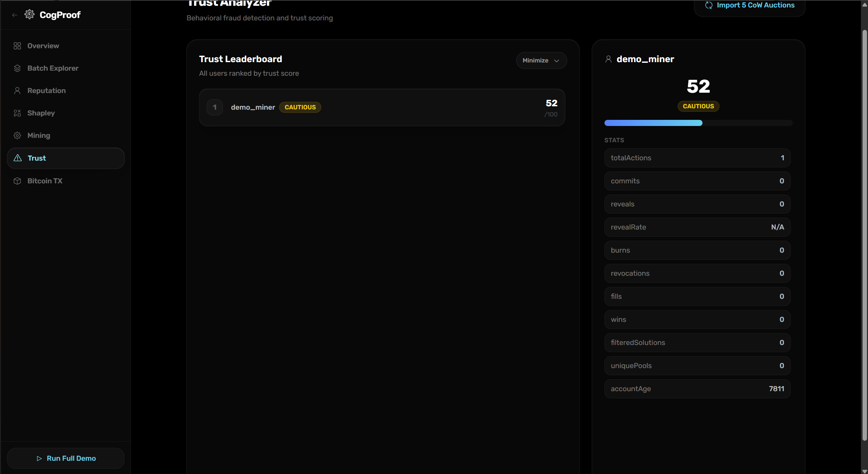Click Run Full Demo button

click(x=66, y=458)
